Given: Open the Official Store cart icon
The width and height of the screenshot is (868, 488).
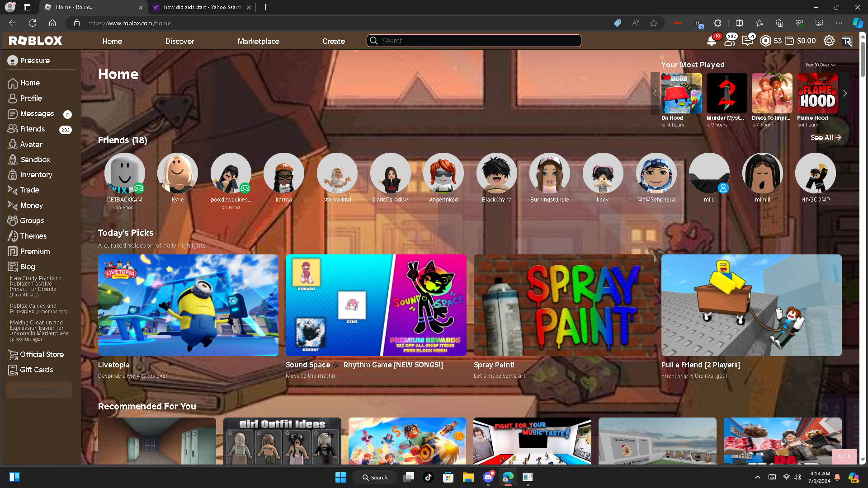Looking at the screenshot, I should [x=13, y=355].
